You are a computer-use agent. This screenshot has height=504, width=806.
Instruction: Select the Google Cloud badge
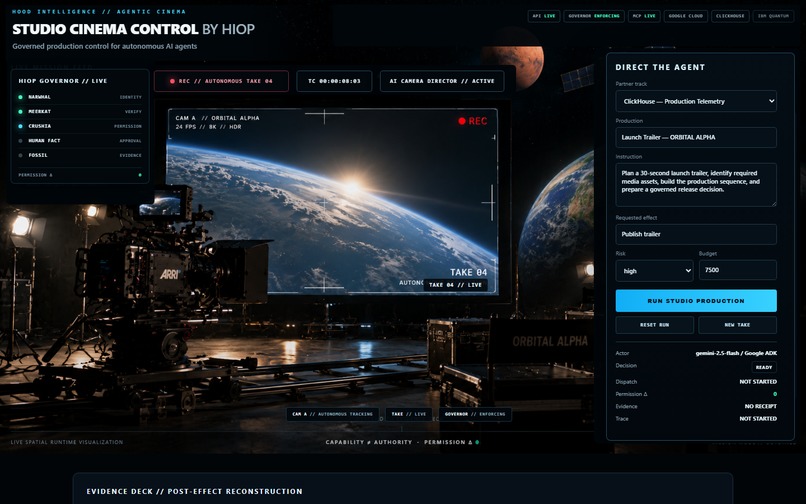coord(686,16)
